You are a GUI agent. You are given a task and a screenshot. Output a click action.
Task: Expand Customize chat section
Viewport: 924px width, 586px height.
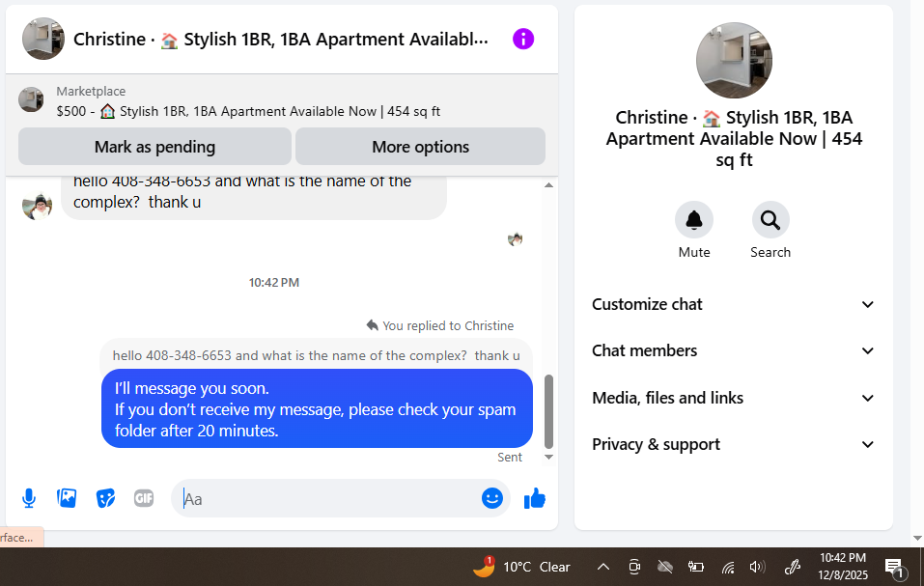[x=733, y=304]
